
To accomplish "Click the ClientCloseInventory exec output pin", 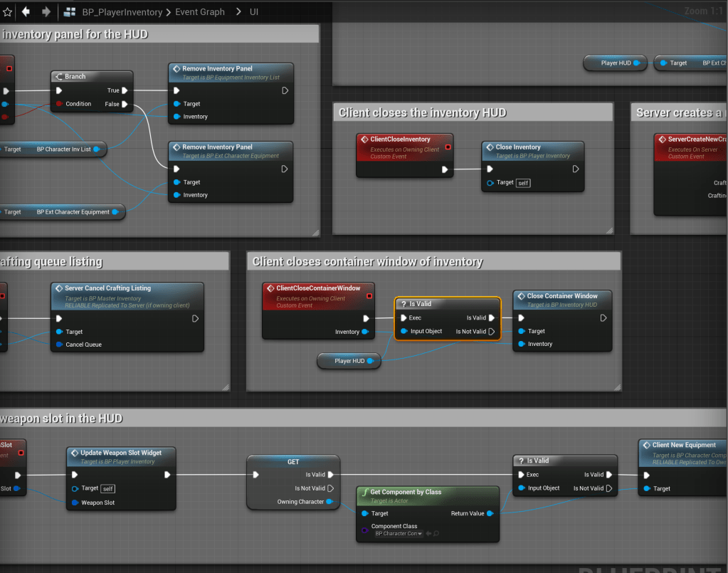I will (444, 169).
